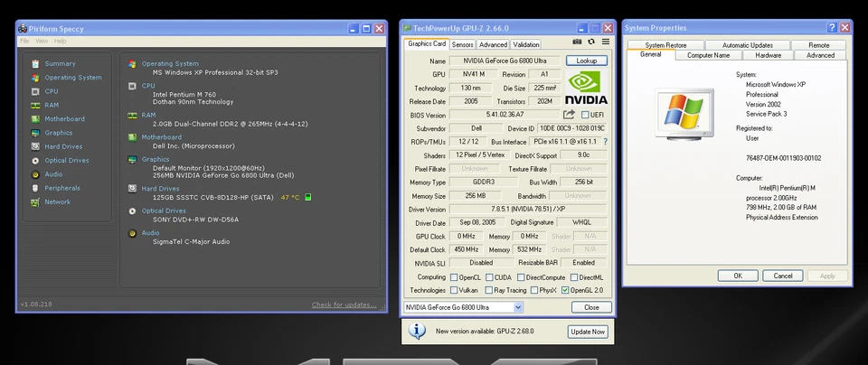Click the Check for updates link
The height and width of the screenshot is (365, 868).
point(344,304)
